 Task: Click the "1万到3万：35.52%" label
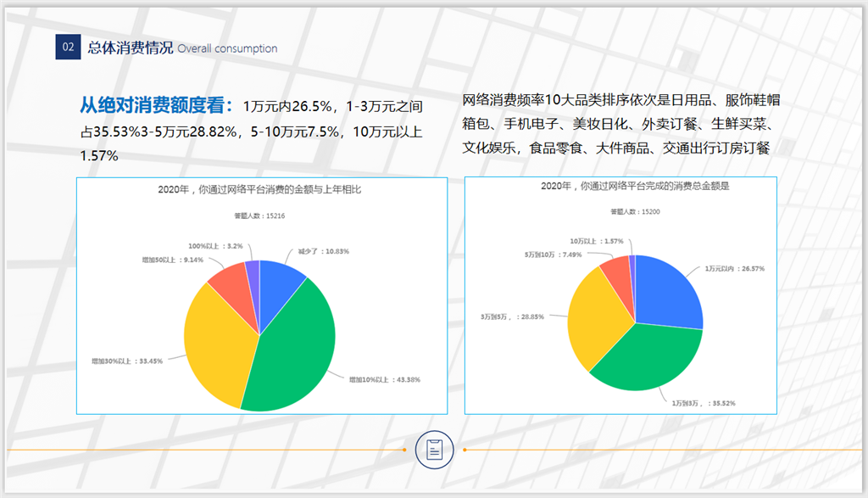pos(703,402)
